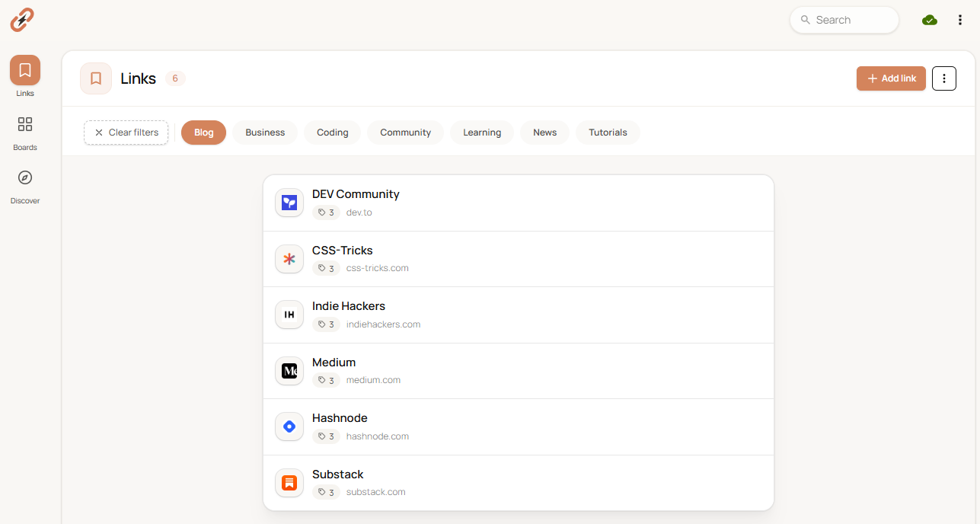
Task: Click the Add link button
Action: coord(891,78)
